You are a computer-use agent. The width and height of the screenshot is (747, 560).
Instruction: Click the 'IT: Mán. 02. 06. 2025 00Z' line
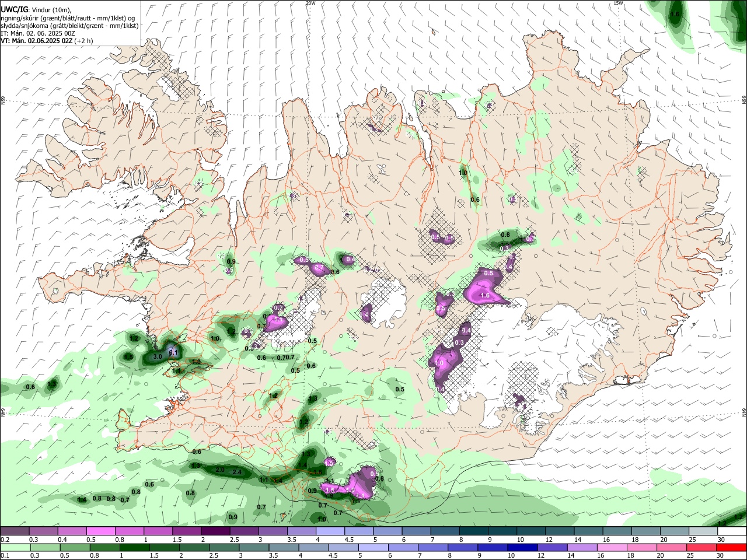coord(37,33)
